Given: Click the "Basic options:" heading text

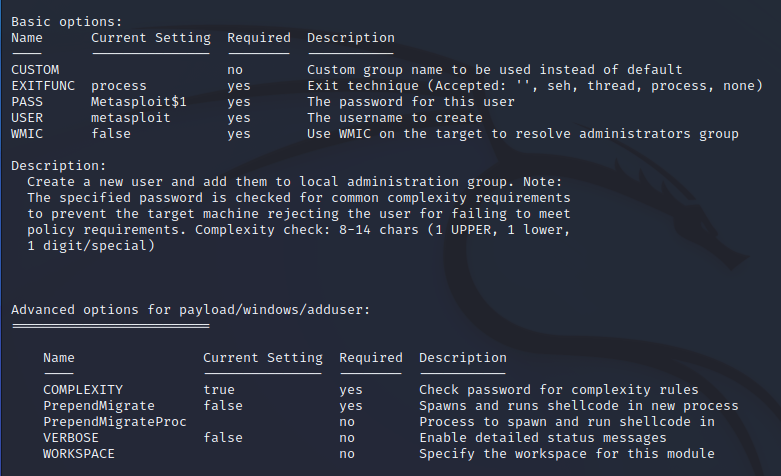Looking at the screenshot, I should coord(67,22).
